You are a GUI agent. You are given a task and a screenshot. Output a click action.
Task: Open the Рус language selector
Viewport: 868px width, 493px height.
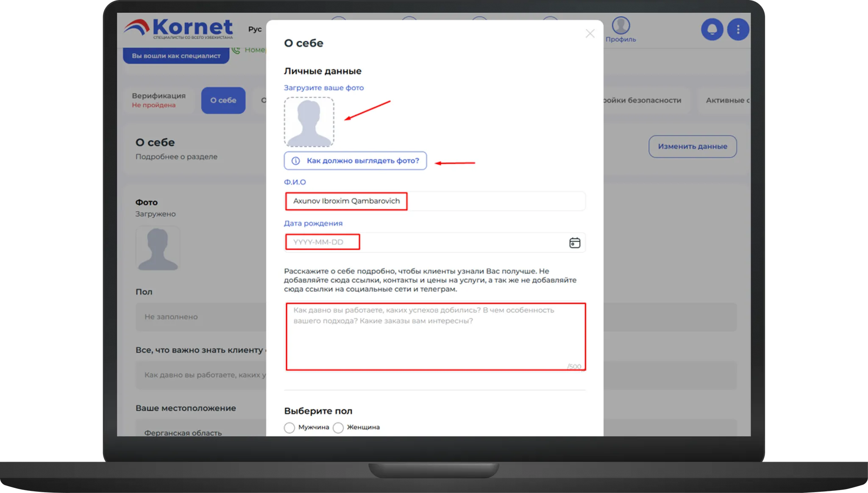pyautogui.click(x=255, y=29)
